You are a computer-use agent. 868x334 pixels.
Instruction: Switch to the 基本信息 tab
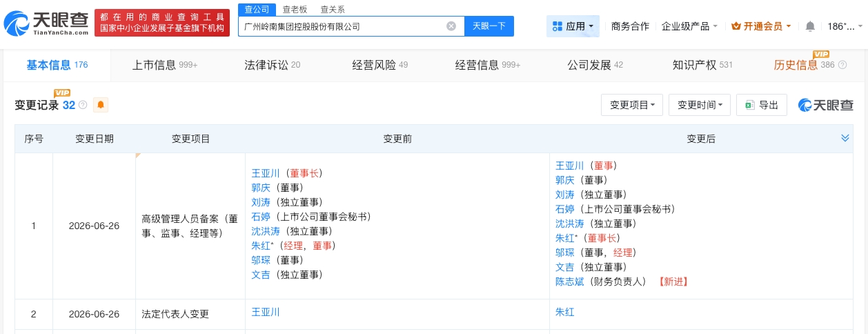(x=57, y=65)
